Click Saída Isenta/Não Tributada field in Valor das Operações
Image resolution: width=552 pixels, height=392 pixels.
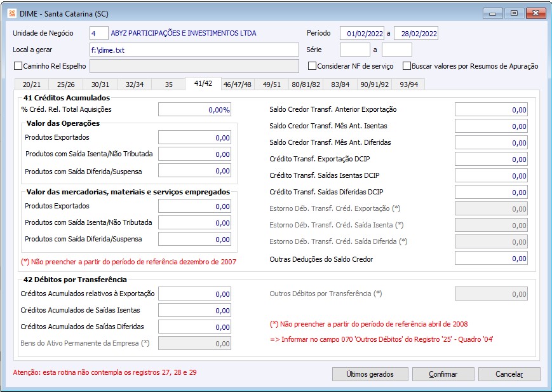(194, 154)
